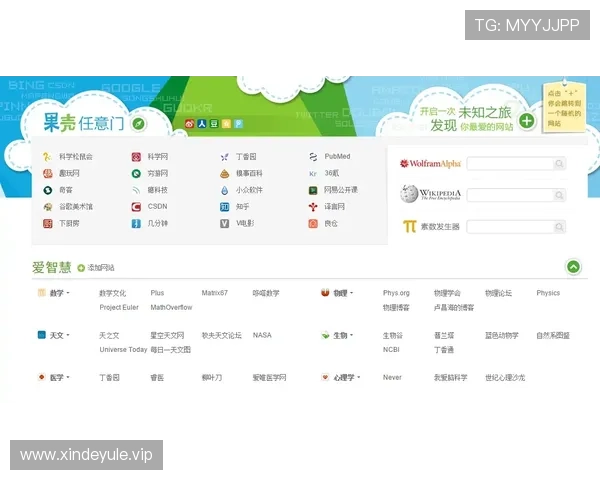Click the Wikipedia search magnifier button
600x480 pixels.
pos(559,195)
